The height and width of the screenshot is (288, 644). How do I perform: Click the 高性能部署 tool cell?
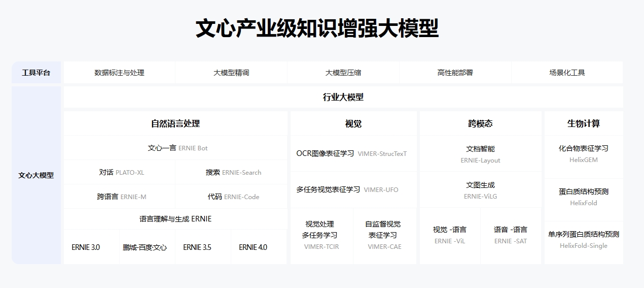455,73
